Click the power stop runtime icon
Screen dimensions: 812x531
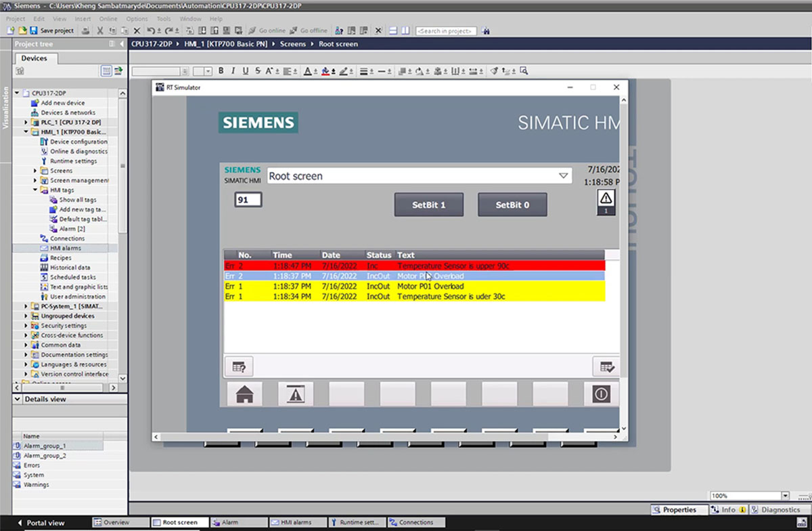[601, 394]
